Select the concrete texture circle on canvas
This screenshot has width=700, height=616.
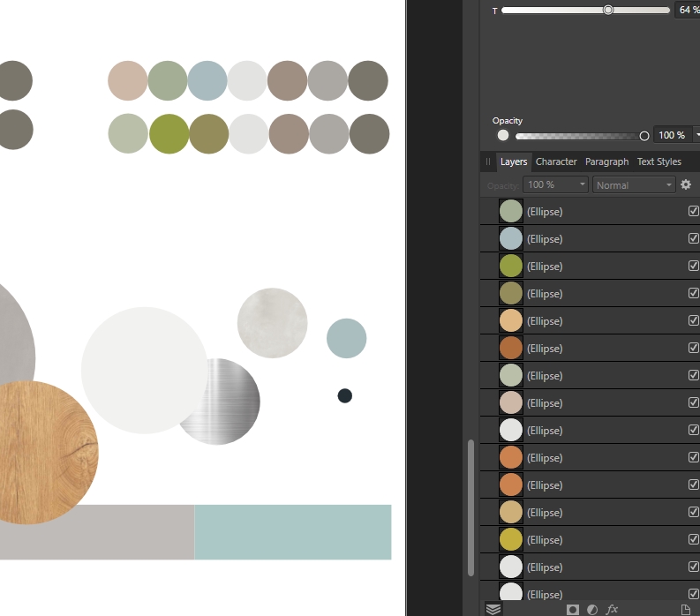273,323
